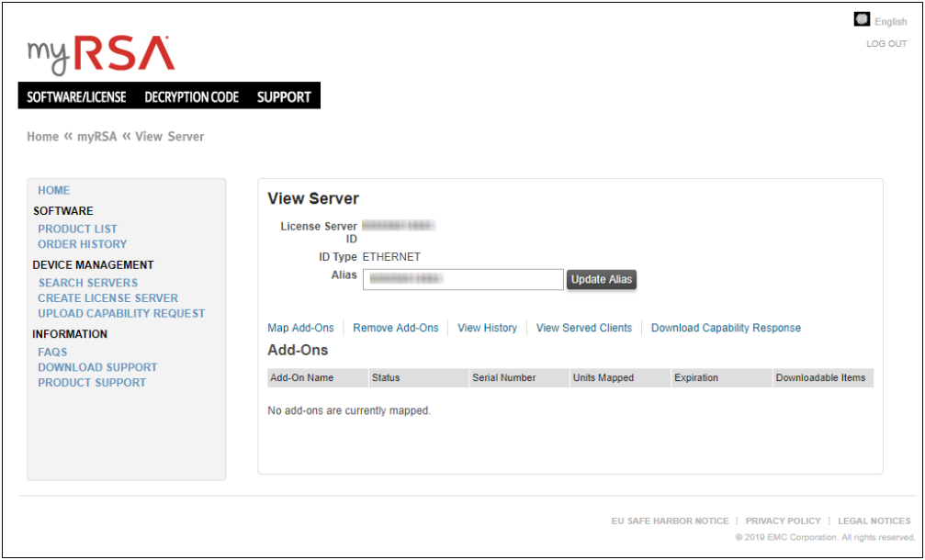Go to View Served Clients
Screen dimensions: 925x560
pyautogui.click(x=583, y=328)
